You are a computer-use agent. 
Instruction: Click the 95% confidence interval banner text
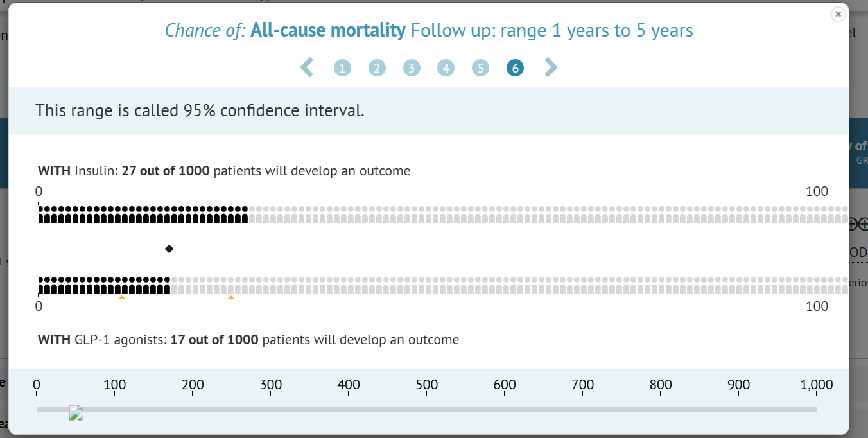pyautogui.click(x=200, y=110)
